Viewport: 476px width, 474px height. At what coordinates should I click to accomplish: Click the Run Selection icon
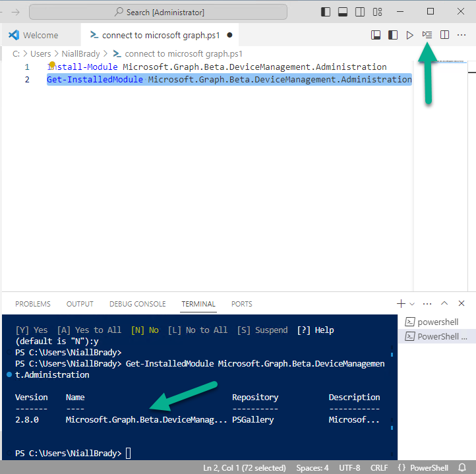point(427,35)
